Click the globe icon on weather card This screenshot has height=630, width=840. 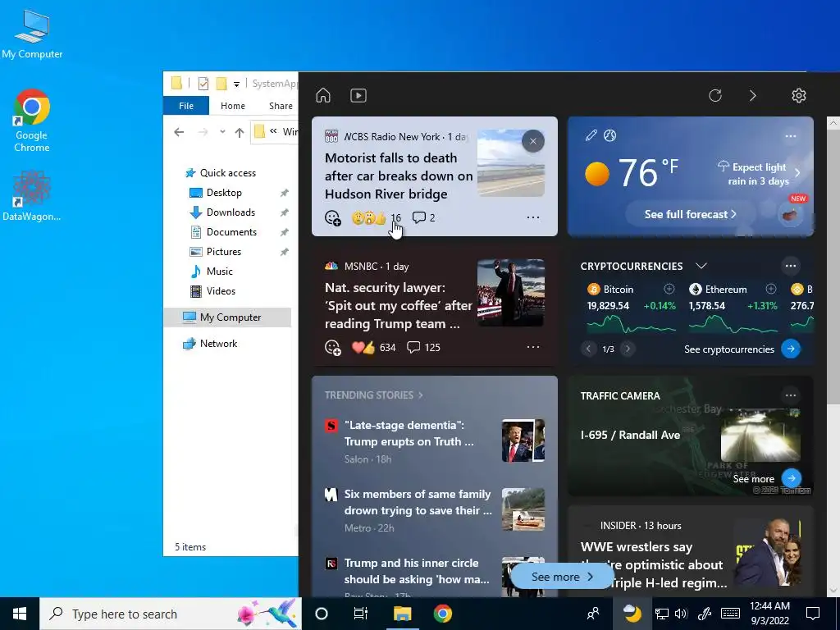(x=609, y=135)
